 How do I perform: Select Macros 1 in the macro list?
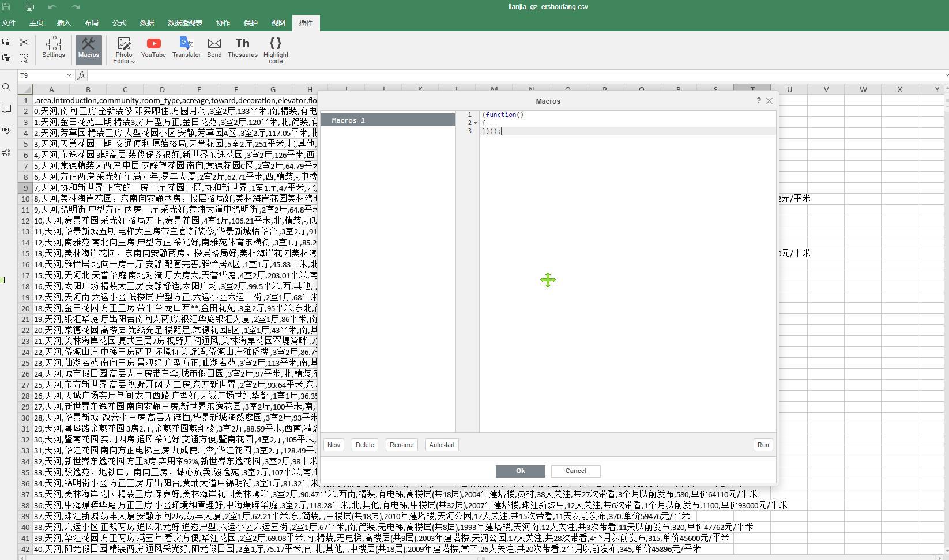pos(387,120)
